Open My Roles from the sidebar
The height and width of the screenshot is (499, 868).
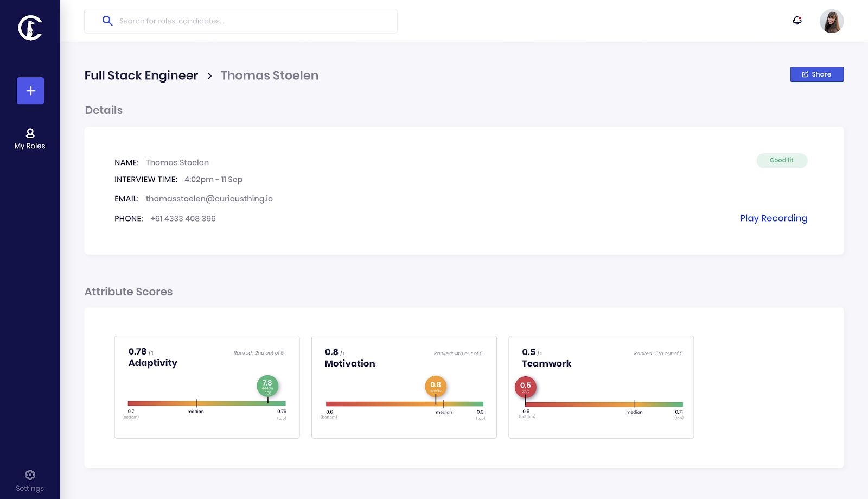coord(30,139)
